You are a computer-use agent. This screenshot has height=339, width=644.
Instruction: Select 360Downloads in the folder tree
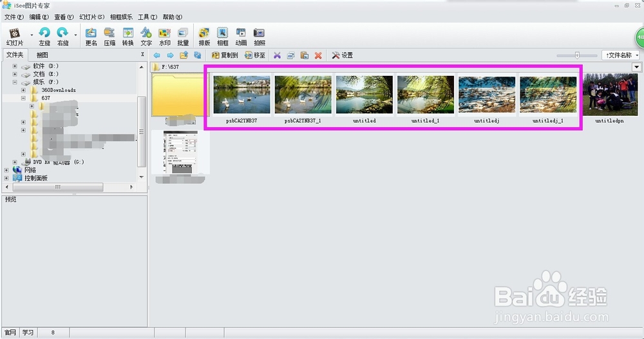click(59, 90)
